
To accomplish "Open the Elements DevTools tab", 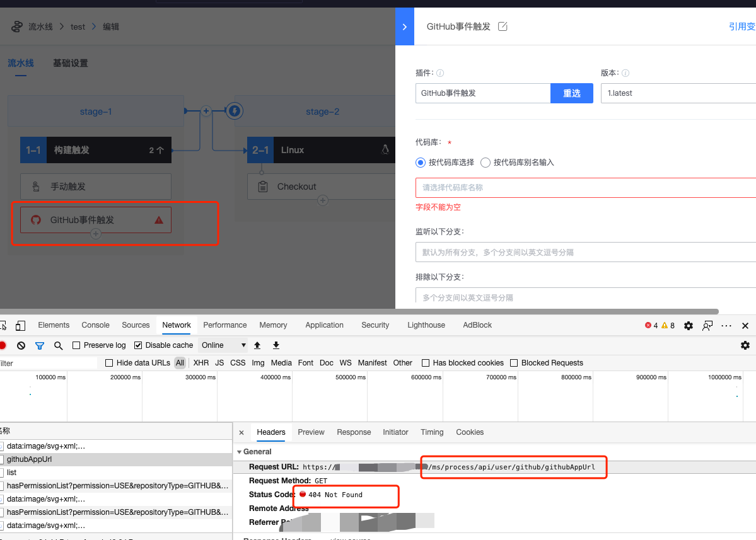I will tap(54, 325).
